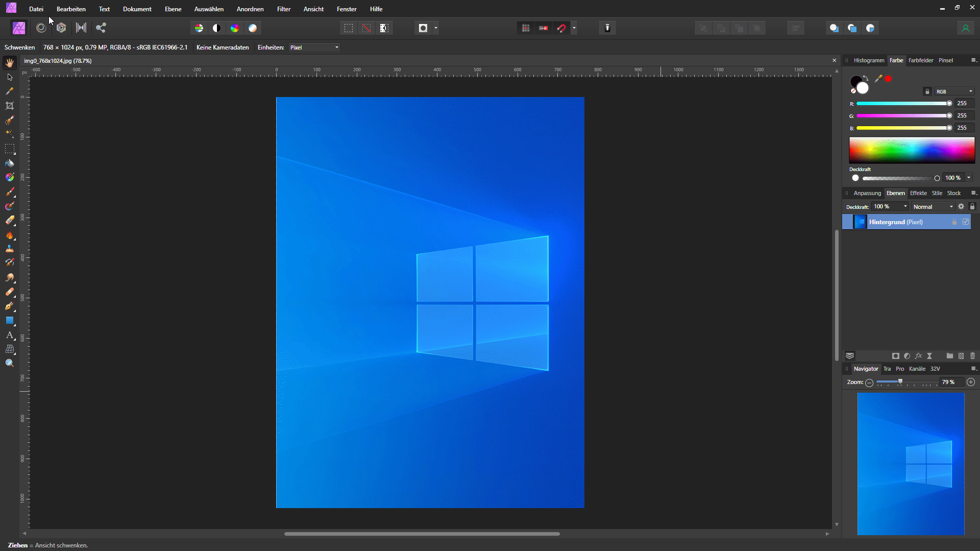Viewport: 980px width, 551px height.
Task: Apply Auto Contrast from the toolbar
Action: tap(217, 28)
